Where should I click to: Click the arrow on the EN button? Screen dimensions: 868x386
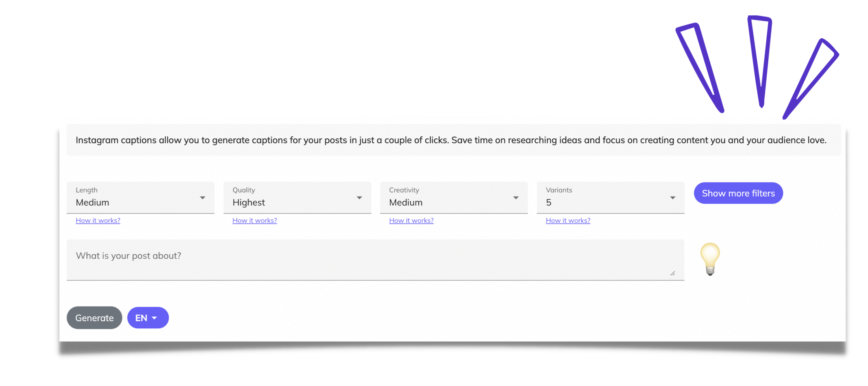(155, 318)
